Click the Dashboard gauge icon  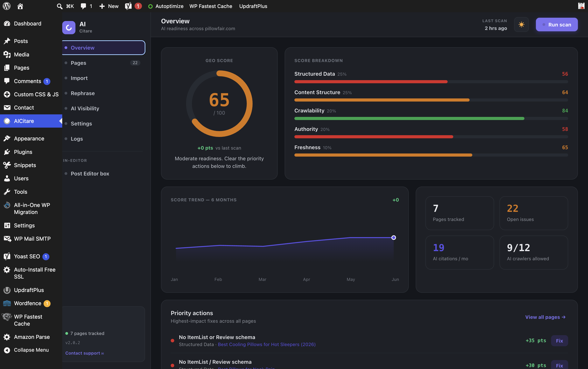(x=7, y=23)
